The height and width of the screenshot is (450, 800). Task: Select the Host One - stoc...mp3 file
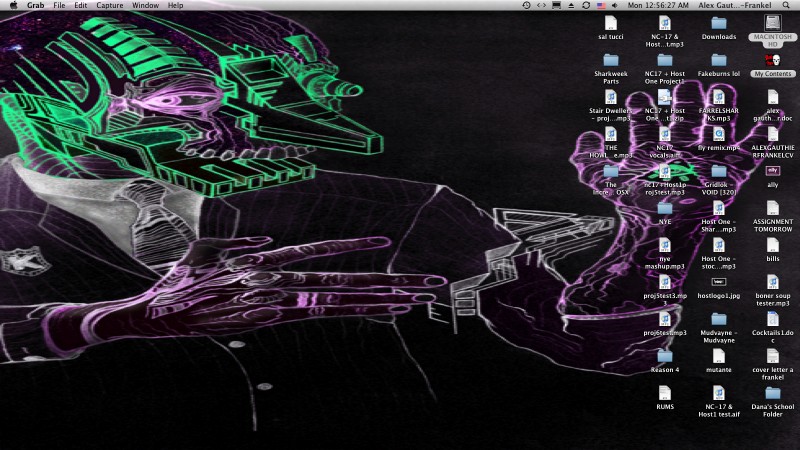[719, 245]
